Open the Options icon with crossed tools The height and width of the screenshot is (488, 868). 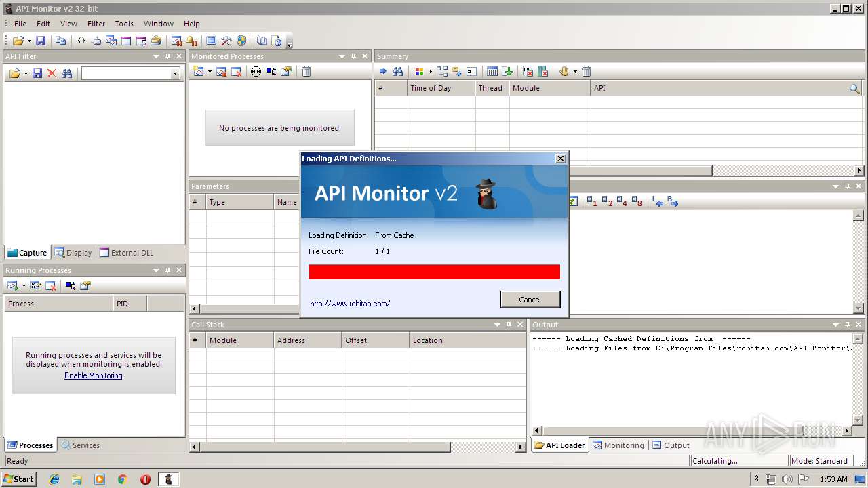tap(226, 41)
